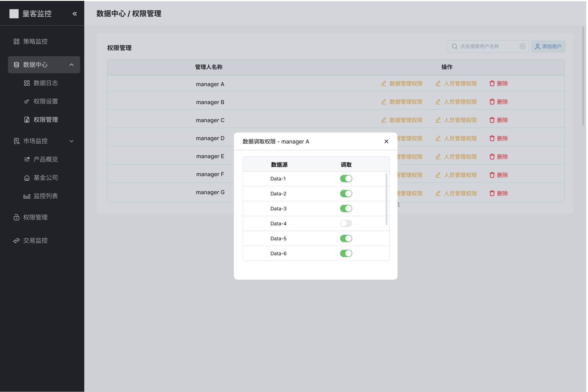
Task: Click the dialog's data source scrollbar
Action: pyautogui.click(x=387, y=199)
